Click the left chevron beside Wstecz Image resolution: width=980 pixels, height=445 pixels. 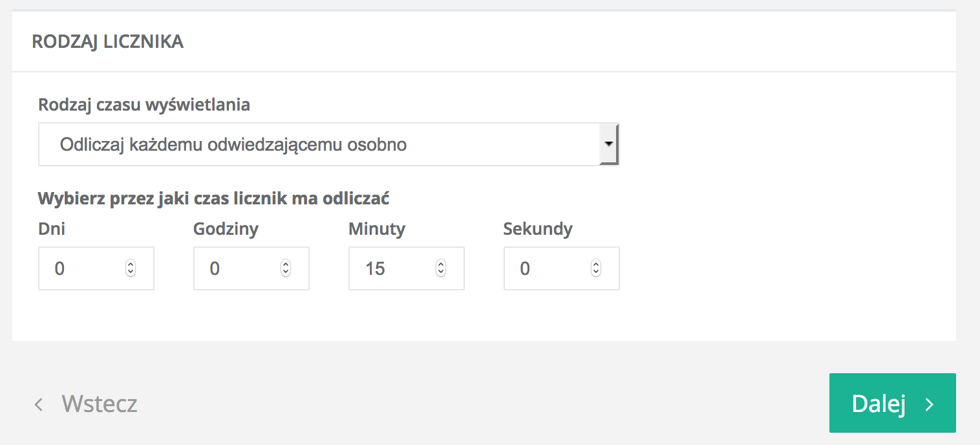coord(39,405)
